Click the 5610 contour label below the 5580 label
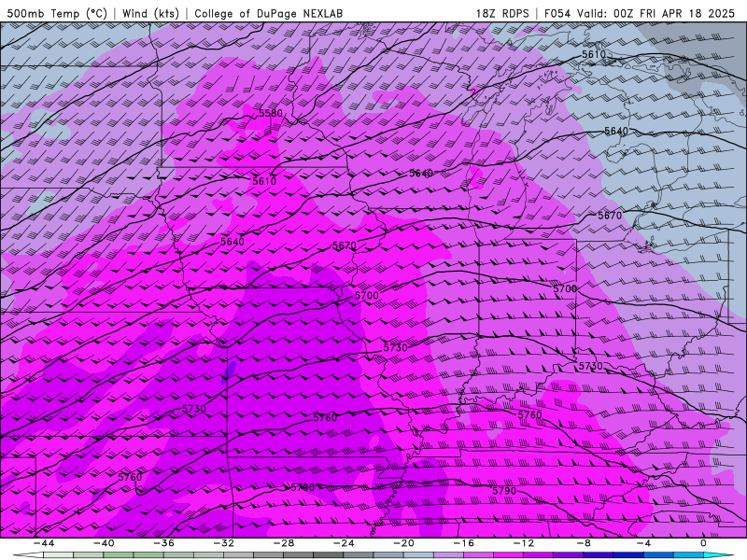Image resolution: width=747 pixels, height=560 pixels. click(264, 181)
